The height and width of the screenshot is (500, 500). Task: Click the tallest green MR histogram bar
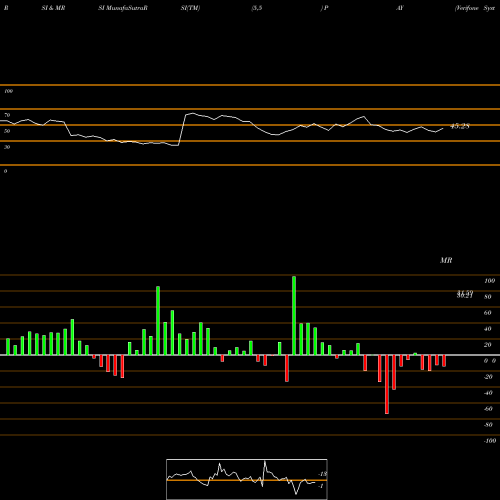(x=294, y=315)
